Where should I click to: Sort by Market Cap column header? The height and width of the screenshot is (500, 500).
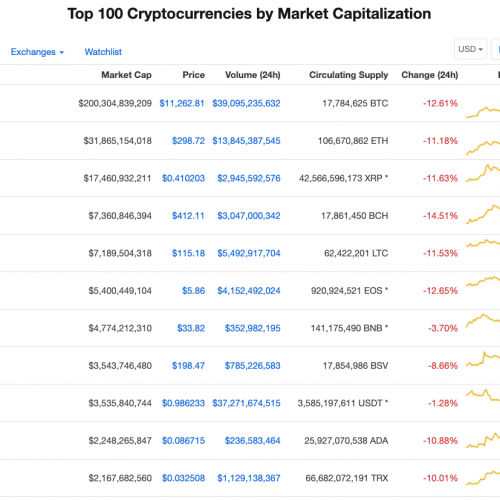pyautogui.click(x=126, y=75)
